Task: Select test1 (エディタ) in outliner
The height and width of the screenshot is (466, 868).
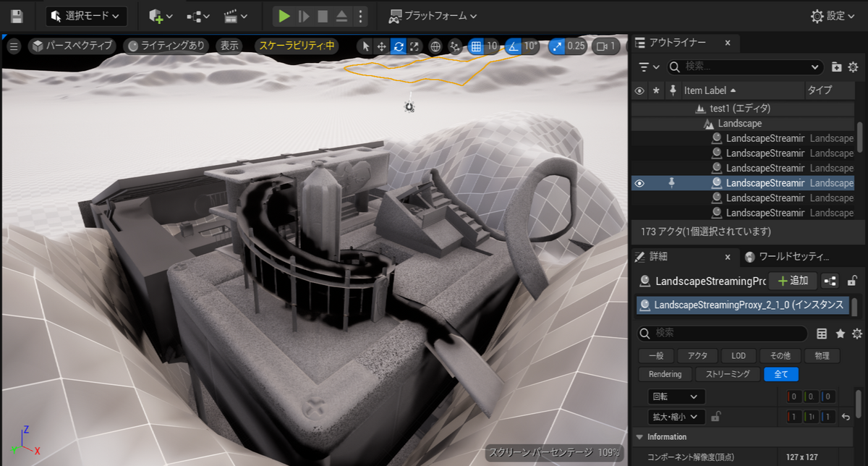Action: [x=741, y=109]
